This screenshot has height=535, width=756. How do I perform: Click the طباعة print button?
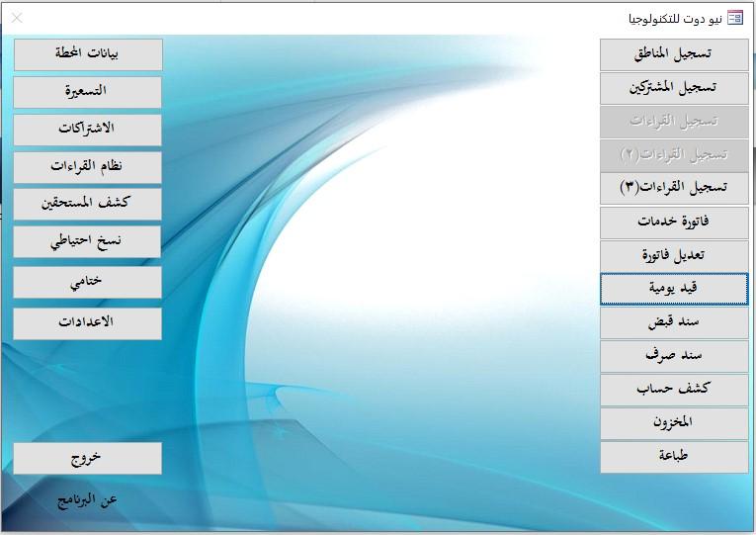(x=674, y=457)
